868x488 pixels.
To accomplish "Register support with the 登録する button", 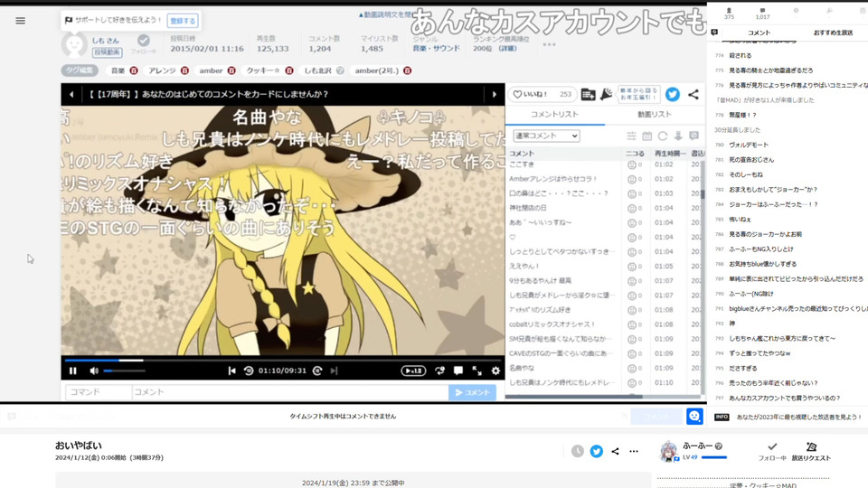I will point(183,21).
